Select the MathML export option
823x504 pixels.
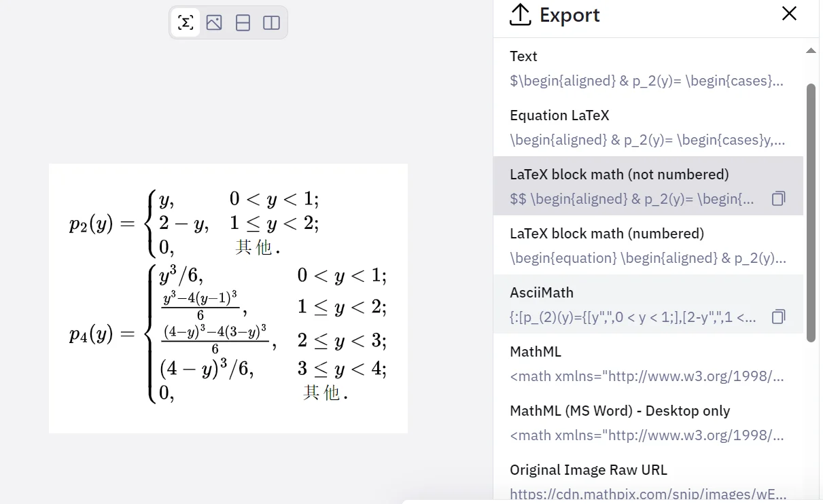648,363
